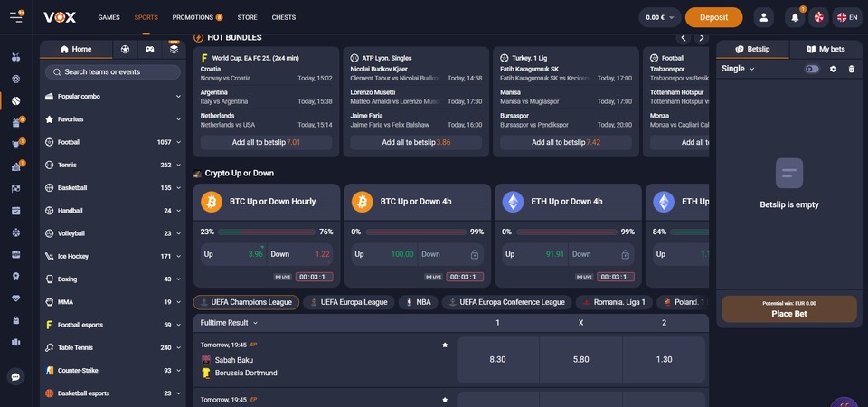Go to previous hot bundles
Image resolution: width=868 pixels, height=407 pixels.
click(684, 38)
